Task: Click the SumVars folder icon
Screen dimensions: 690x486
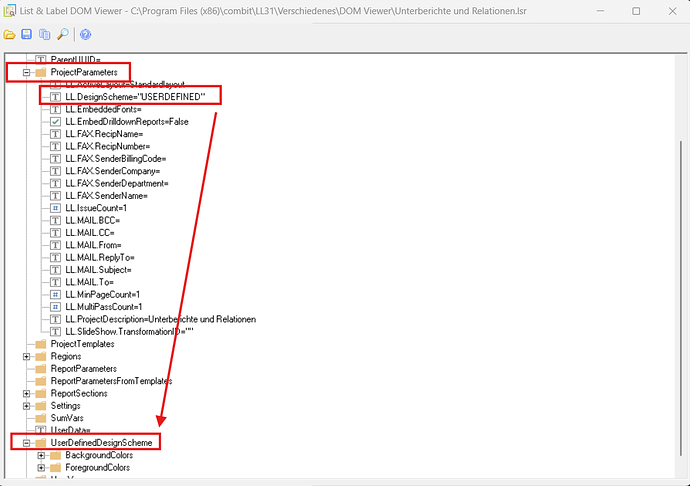Action: (x=40, y=418)
